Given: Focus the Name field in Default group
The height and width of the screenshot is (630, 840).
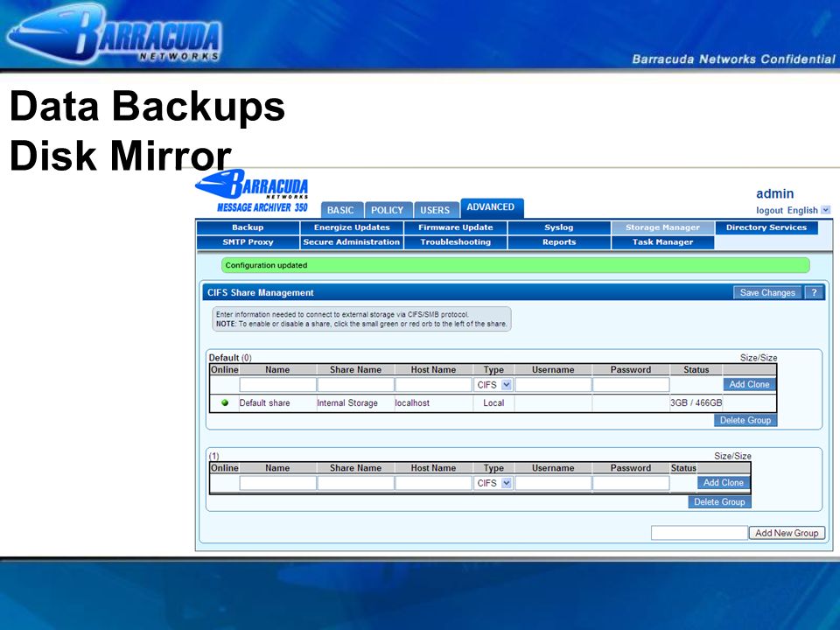Looking at the screenshot, I should click(277, 385).
